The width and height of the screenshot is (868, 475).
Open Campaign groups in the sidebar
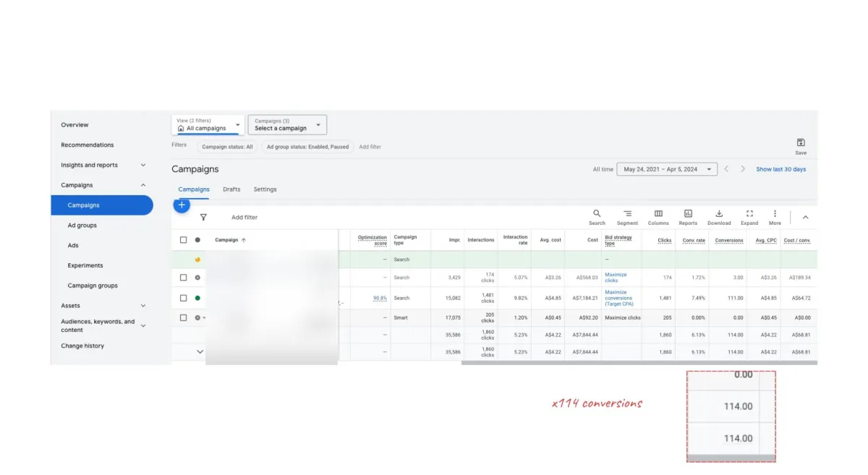93,286
